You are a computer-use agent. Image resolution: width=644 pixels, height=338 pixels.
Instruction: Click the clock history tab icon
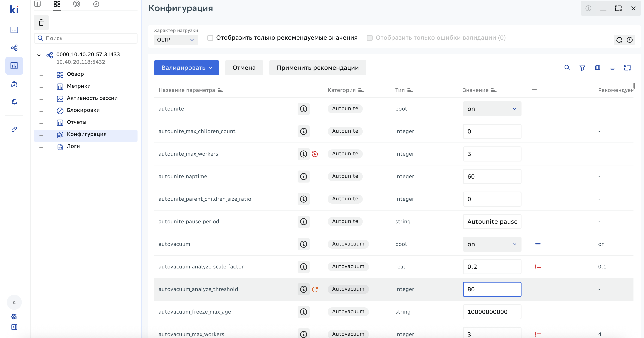pyautogui.click(x=96, y=4)
